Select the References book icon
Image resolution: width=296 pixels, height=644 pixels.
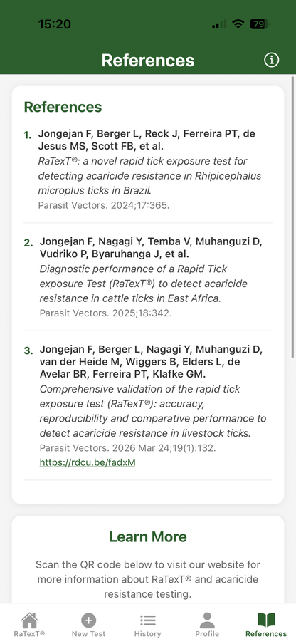coord(266,620)
